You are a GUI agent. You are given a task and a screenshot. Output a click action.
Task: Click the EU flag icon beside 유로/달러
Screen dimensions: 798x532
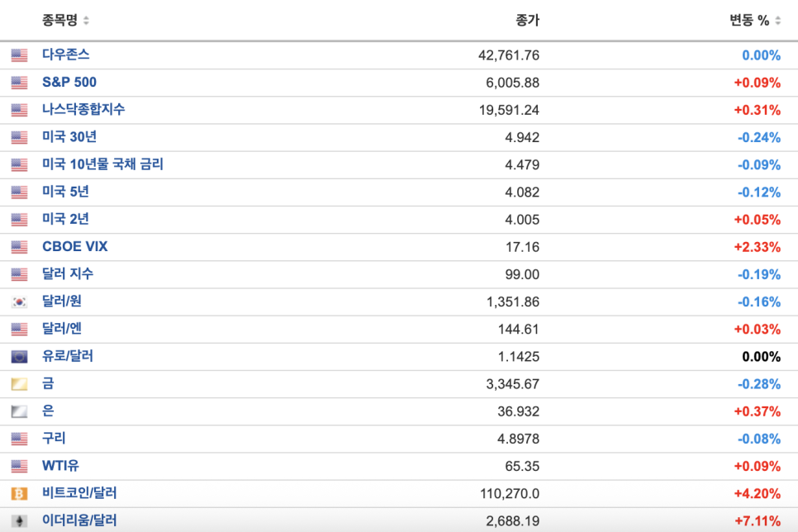19,357
